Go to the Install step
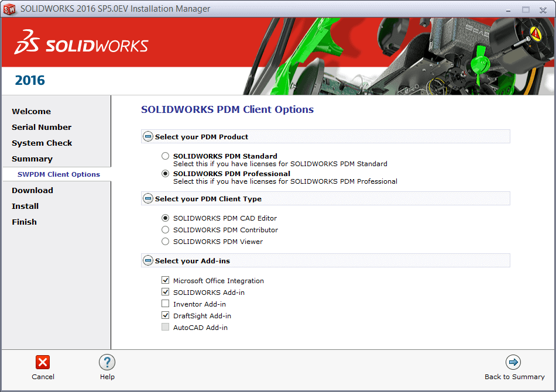This screenshot has width=556, height=392. click(25, 207)
